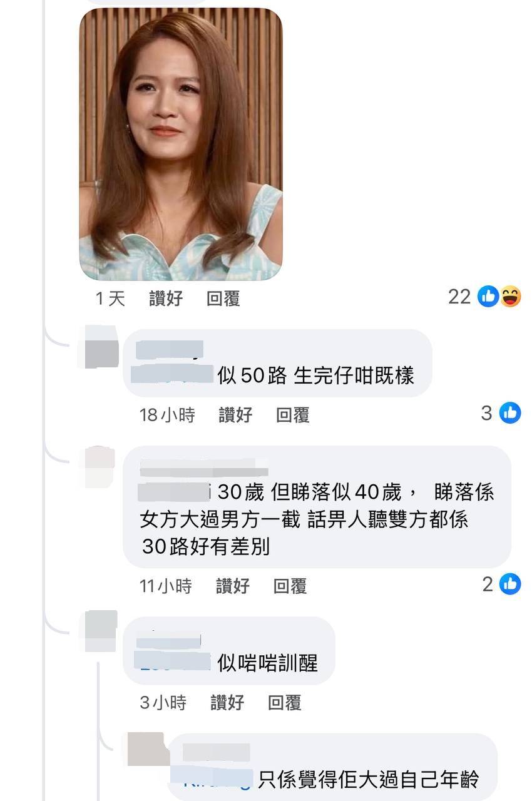Open the 3小時 timestamp link
532x801 pixels.
pyautogui.click(x=163, y=703)
